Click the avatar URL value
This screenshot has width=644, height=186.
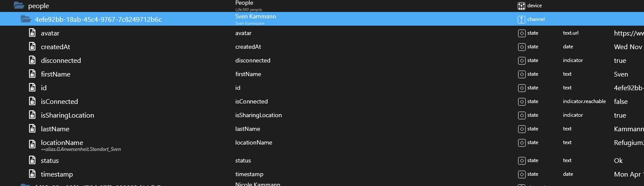point(628,33)
